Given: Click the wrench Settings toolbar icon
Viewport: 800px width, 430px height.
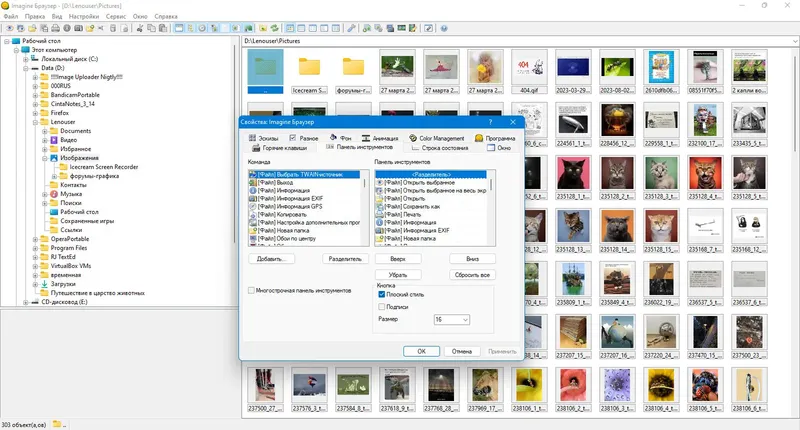Looking at the screenshot, I should coord(351,28).
